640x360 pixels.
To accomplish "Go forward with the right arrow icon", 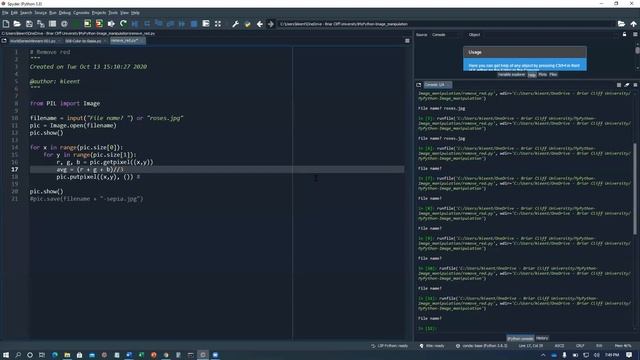I will (271, 24).
